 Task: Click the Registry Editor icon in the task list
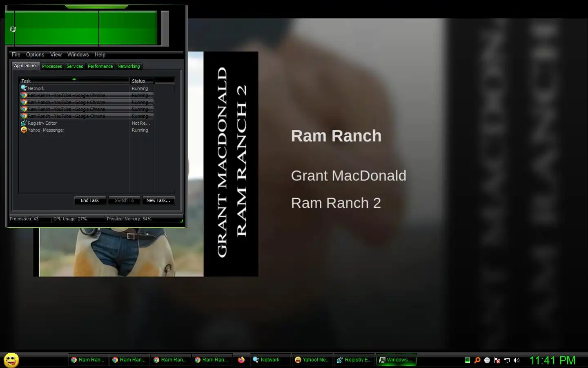[24, 123]
